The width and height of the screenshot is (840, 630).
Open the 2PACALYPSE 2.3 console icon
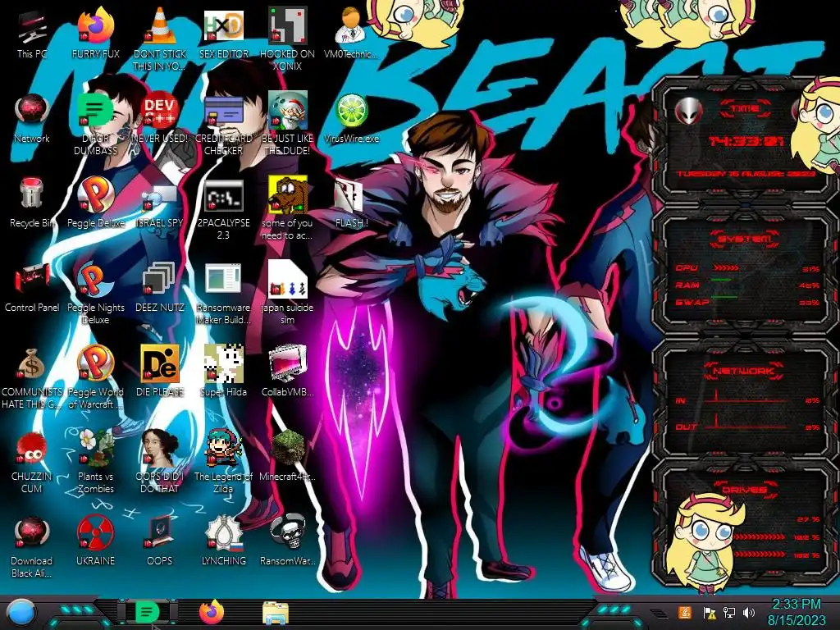click(223, 208)
